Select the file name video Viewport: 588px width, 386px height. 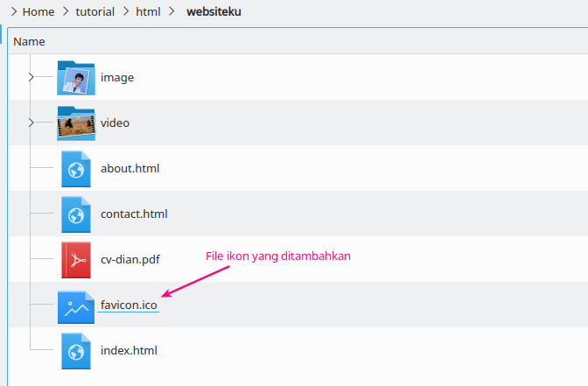115,123
